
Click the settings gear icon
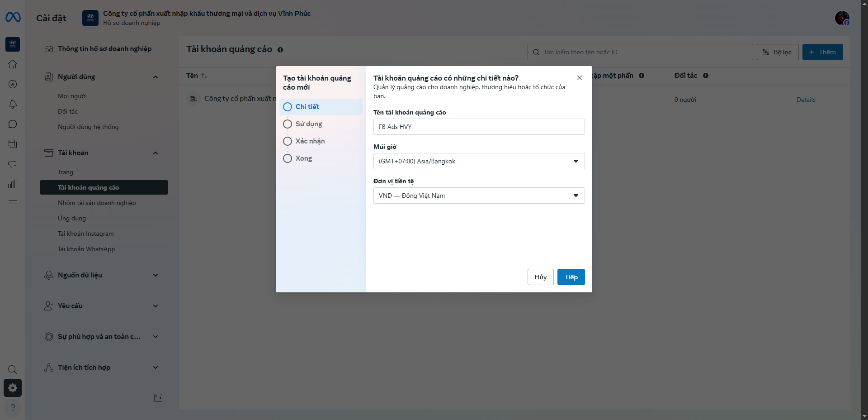(x=13, y=388)
